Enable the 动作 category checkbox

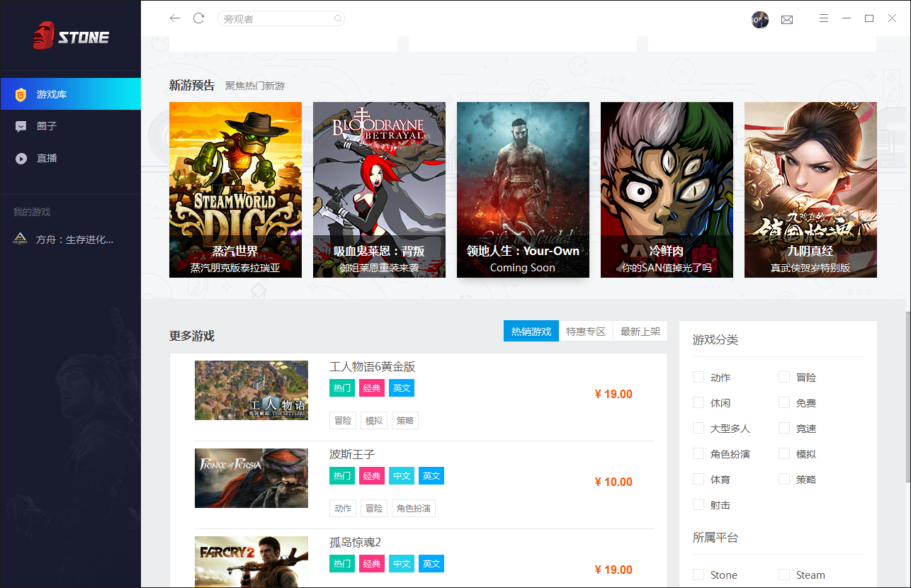point(698,377)
